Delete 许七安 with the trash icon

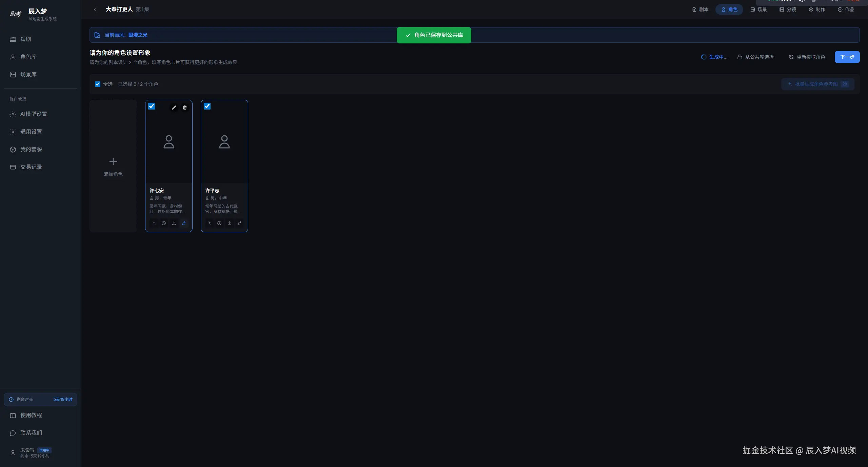[x=185, y=108]
